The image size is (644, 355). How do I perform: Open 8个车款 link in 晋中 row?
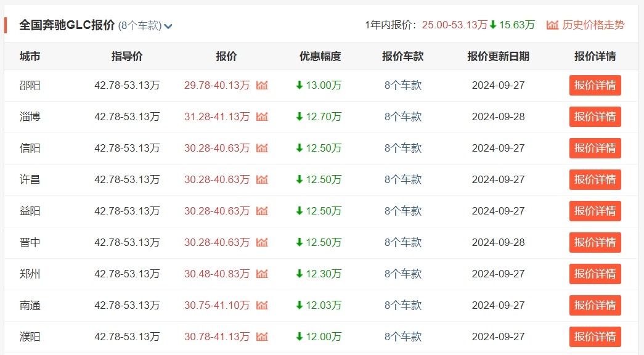coord(403,242)
